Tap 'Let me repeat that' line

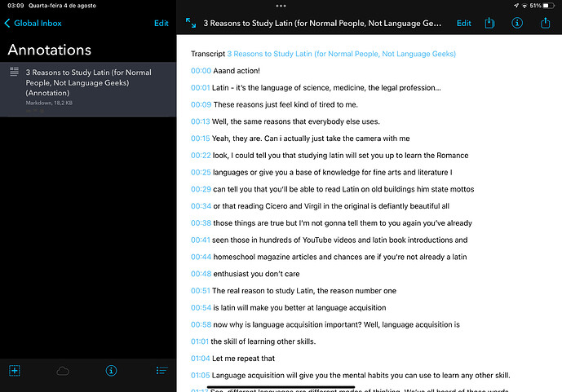click(x=243, y=359)
